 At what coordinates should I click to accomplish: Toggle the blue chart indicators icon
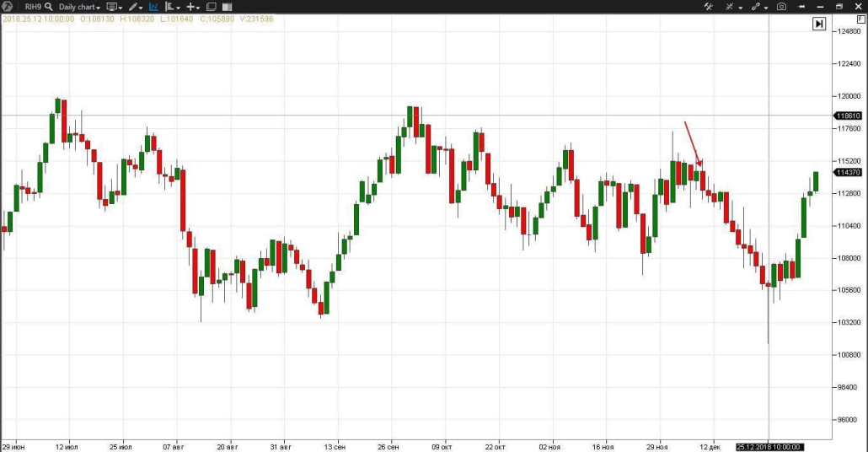pos(153,7)
